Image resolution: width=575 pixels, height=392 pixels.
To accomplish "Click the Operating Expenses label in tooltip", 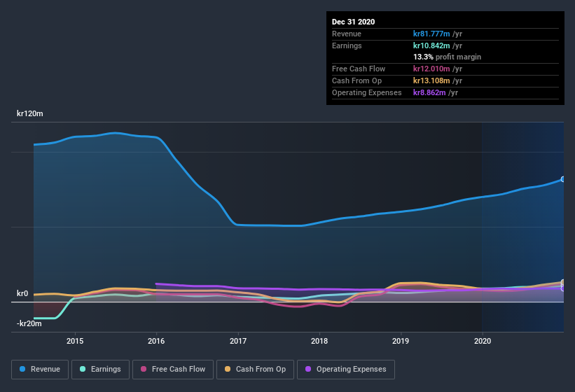I will click(x=367, y=92).
